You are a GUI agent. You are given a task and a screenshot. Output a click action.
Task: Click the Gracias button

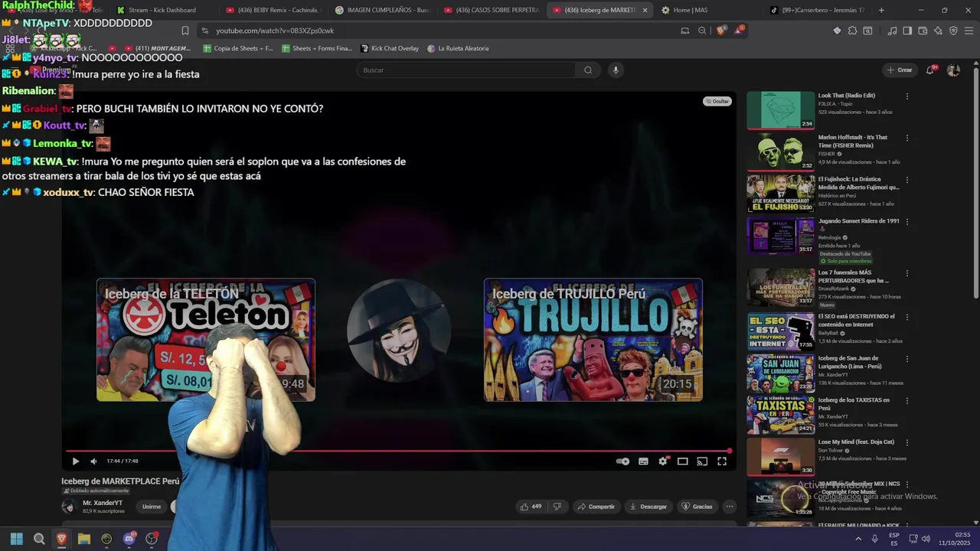tap(697, 507)
